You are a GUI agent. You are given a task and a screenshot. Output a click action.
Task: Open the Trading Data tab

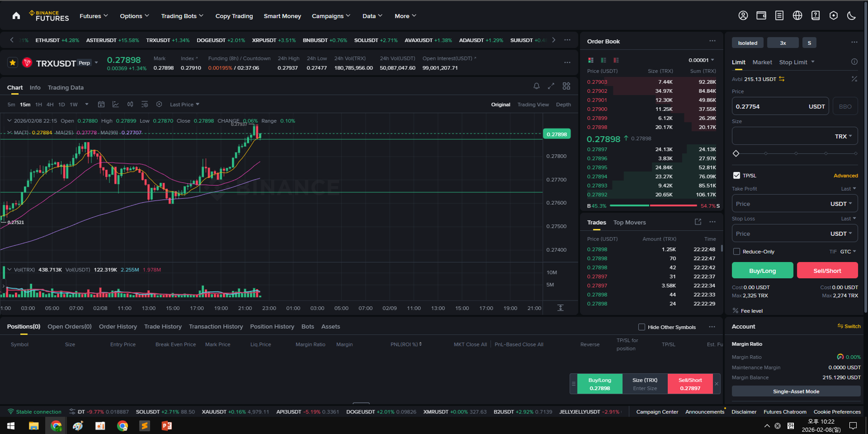point(66,88)
